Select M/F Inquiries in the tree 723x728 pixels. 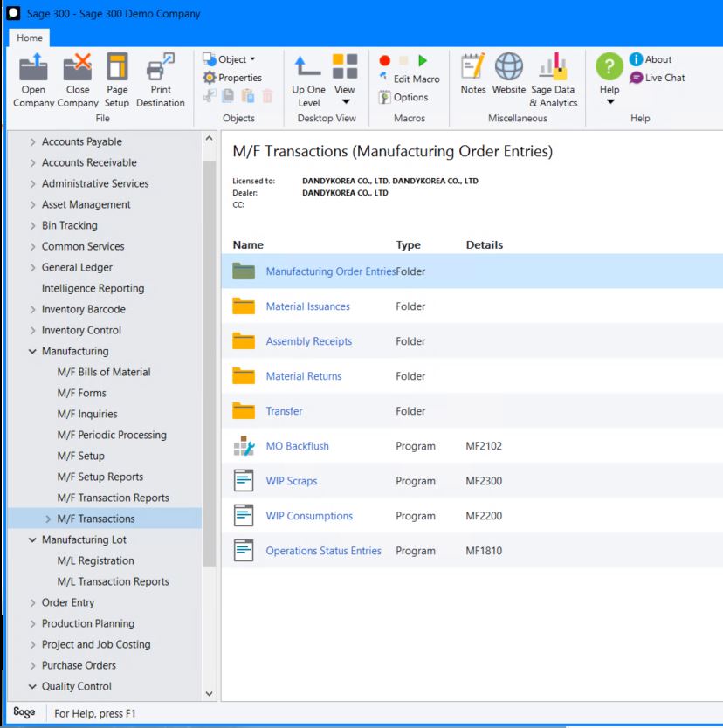click(x=87, y=414)
